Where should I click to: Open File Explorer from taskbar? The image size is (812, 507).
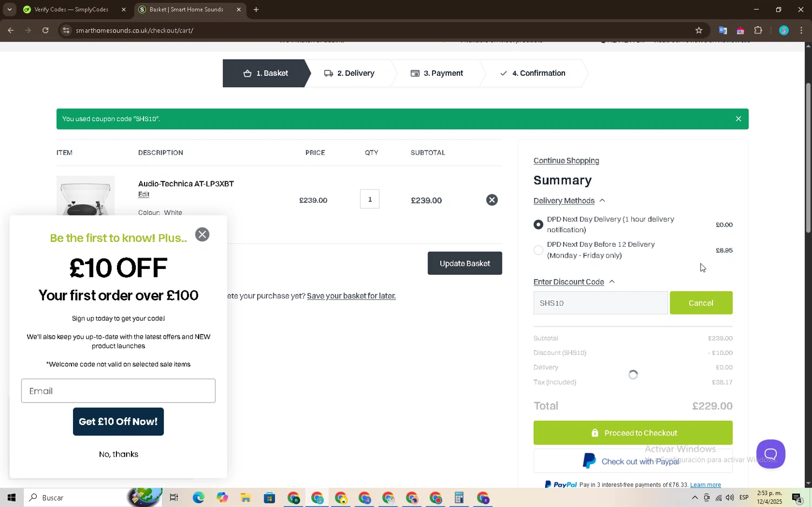[x=246, y=498]
